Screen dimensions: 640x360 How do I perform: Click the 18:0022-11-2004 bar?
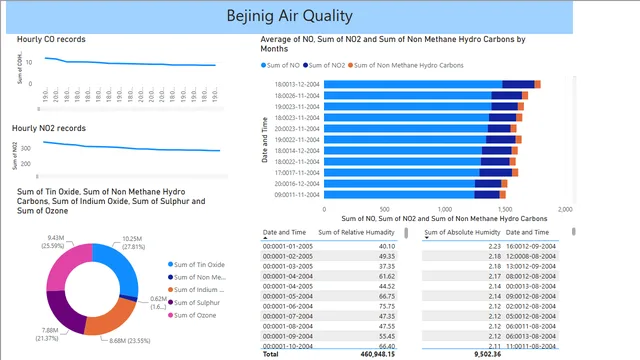pyautogui.click(x=420, y=162)
